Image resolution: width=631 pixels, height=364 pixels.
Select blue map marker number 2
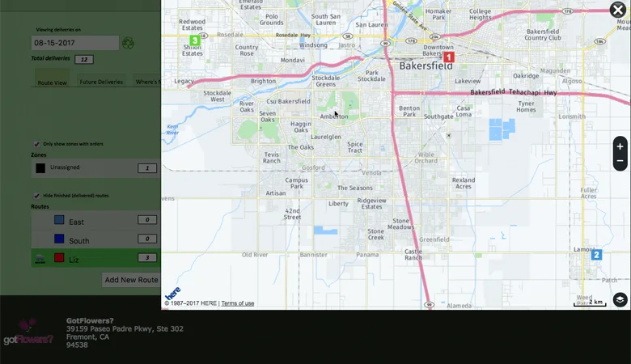(x=596, y=255)
